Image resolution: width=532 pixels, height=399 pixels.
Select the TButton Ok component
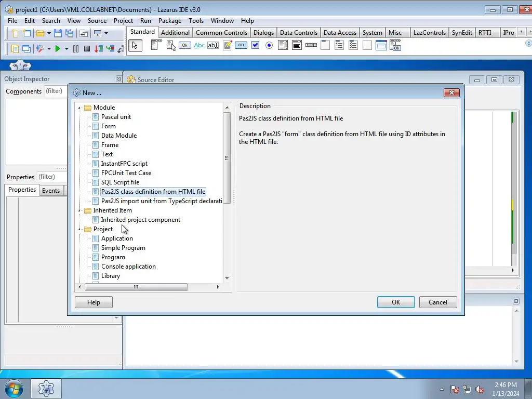pos(184,45)
